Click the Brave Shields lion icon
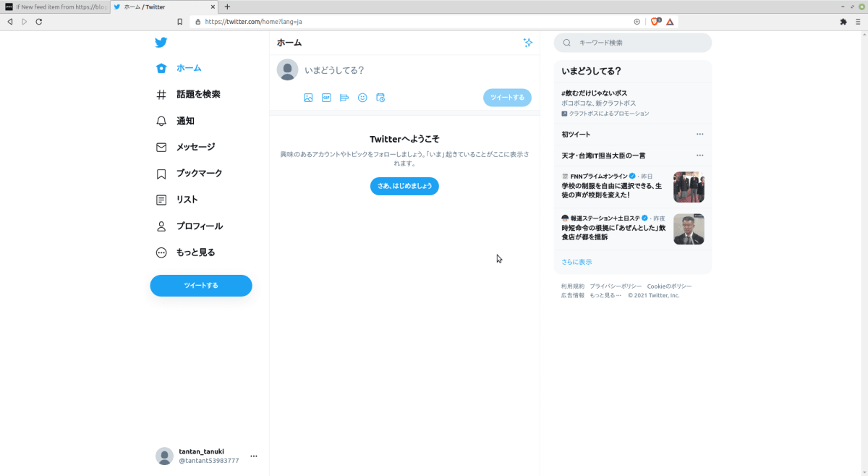Viewport: 868px width, 476px height. tap(656, 22)
